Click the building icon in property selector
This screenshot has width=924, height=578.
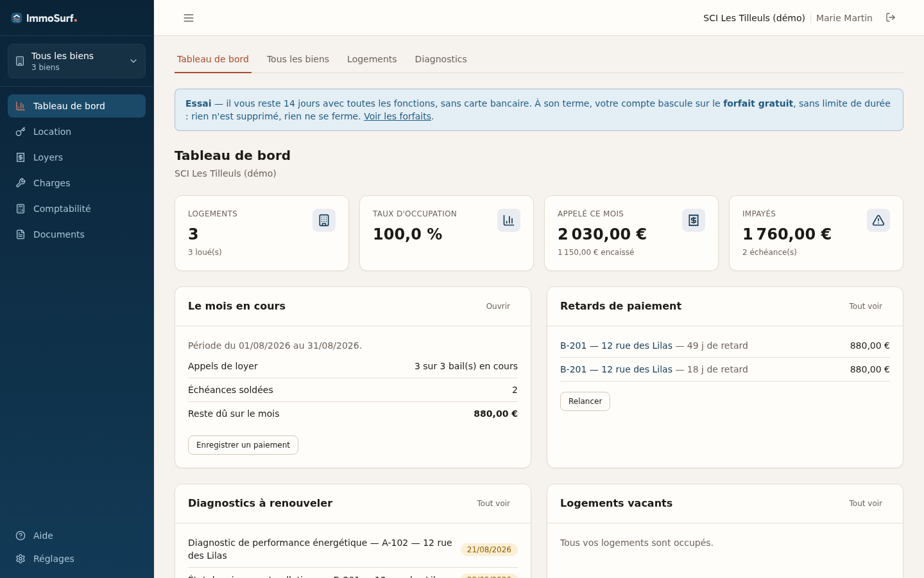(x=20, y=61)
